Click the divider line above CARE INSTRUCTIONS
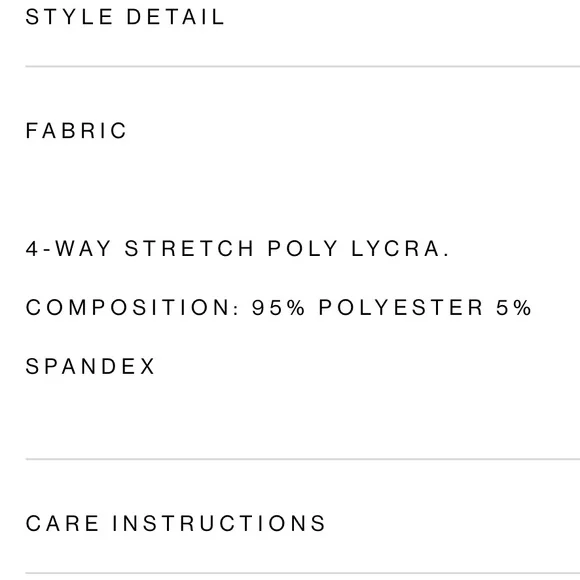 point(303,459)
